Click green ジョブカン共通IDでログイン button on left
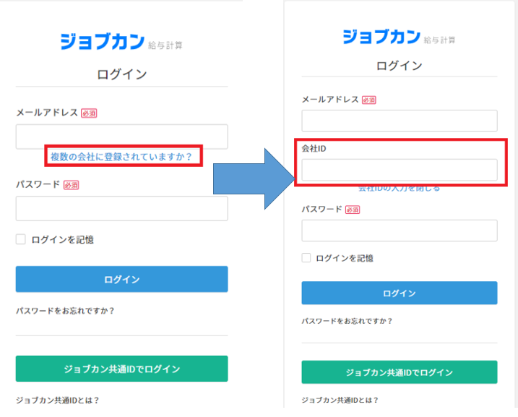The height and width of the screenshot is (417, 518). click(122, 369)
